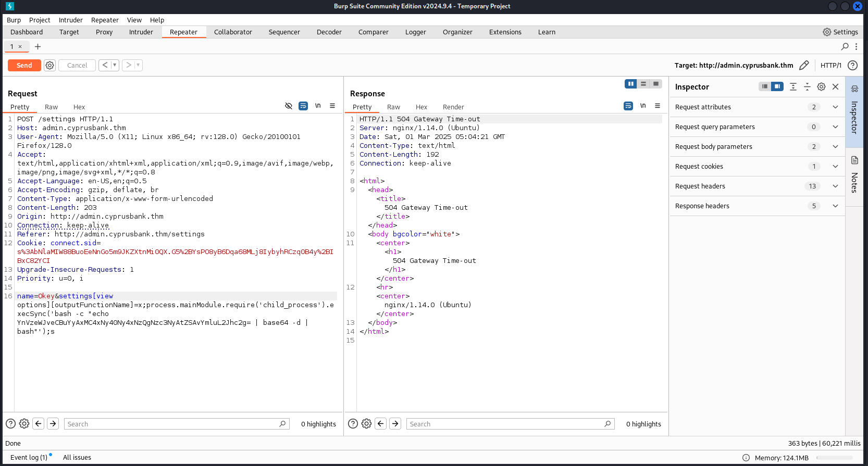Jump to next Request search match
868x466 pixels.
[53, 423]
